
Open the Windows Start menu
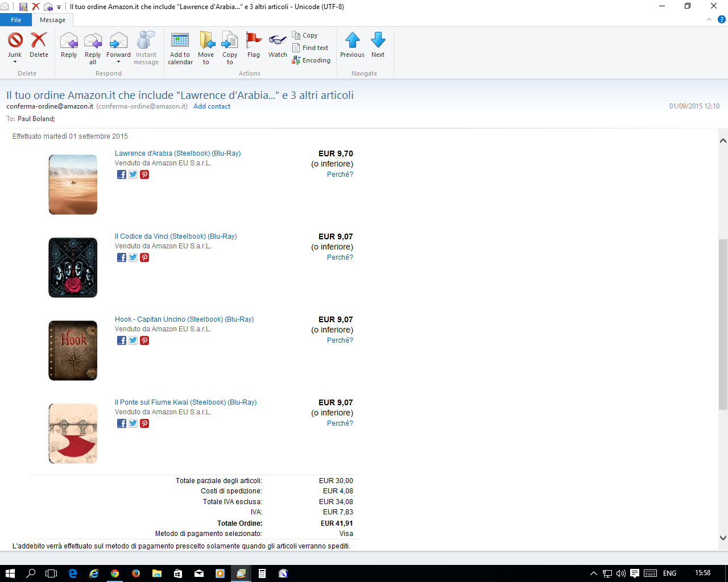pyautogui.click(x=10, y=573)
